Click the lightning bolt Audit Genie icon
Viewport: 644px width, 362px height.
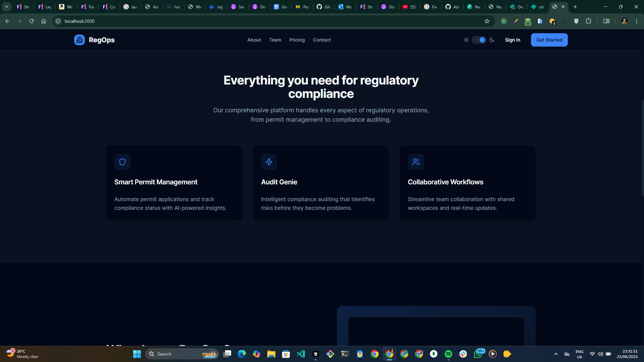click(269, 162)
